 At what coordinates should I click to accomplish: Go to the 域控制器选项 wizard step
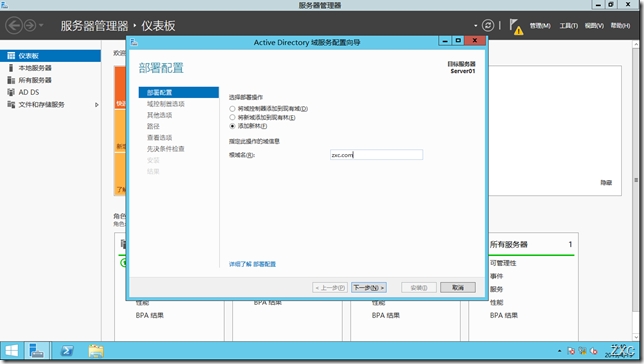click(x=166, y=104)
